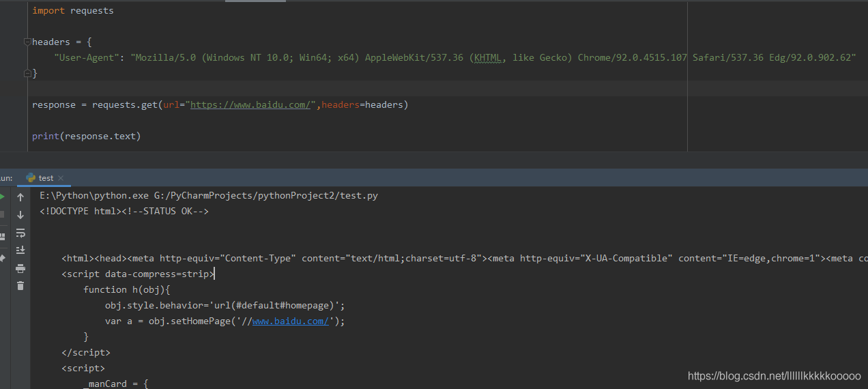
Task: Close the test run tab
Action: [61, 178]
